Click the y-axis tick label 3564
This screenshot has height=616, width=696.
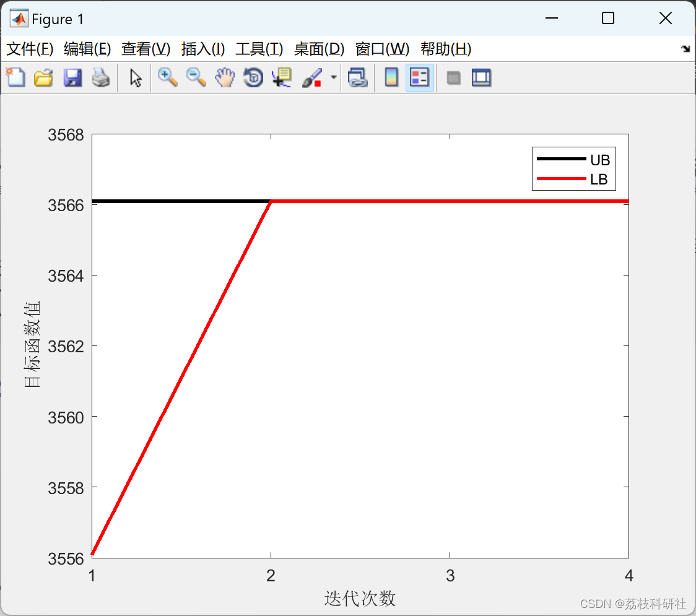(66, 276)
